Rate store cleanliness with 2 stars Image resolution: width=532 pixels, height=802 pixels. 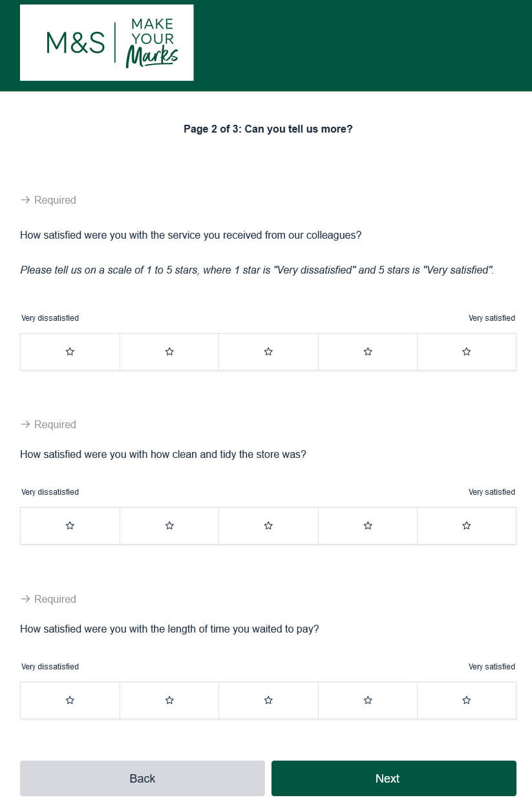coord(169,525)
